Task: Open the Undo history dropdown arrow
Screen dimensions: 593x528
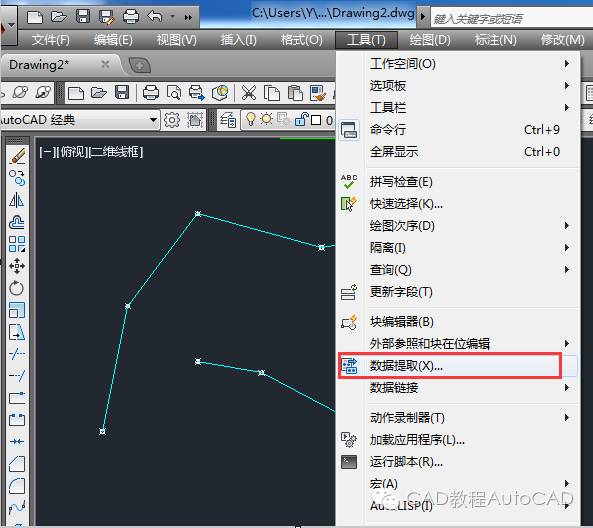Action: pyautogui.click(x=172, y=17)
